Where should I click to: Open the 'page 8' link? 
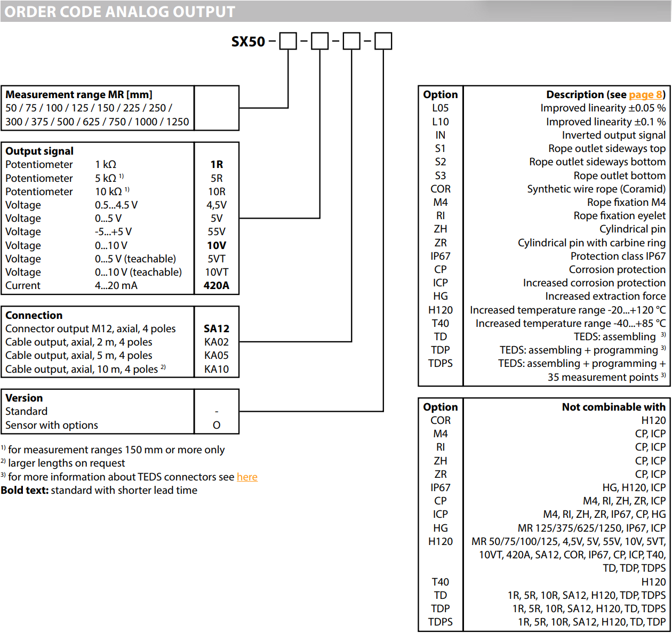645,95
